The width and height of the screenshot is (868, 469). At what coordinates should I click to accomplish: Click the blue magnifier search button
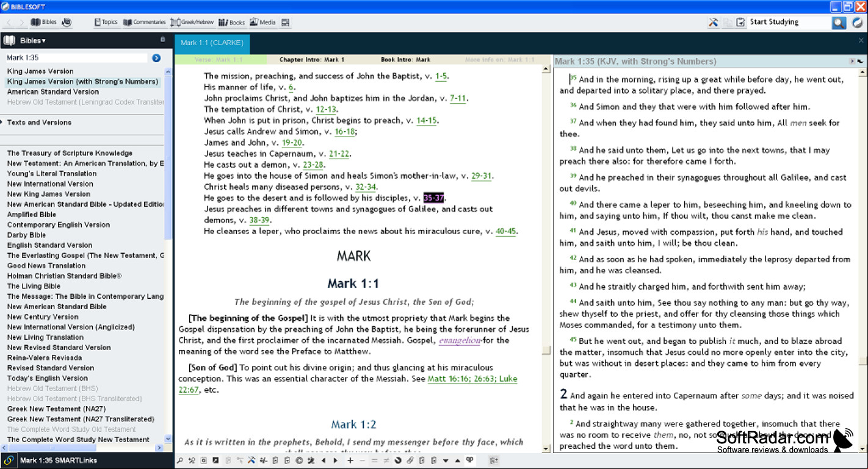[839, 23]
